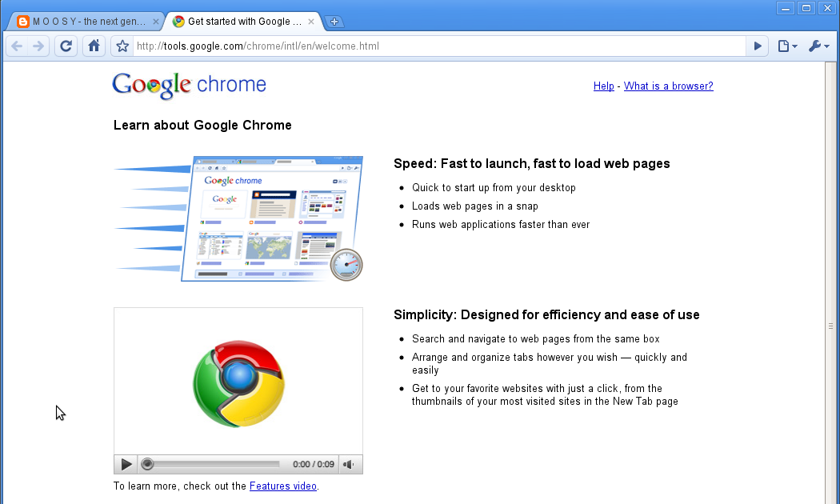Click the Simplicity: Designed for efficiency heading
The height and width of the screenshot is (504, 840).
[x=546, y=314]
